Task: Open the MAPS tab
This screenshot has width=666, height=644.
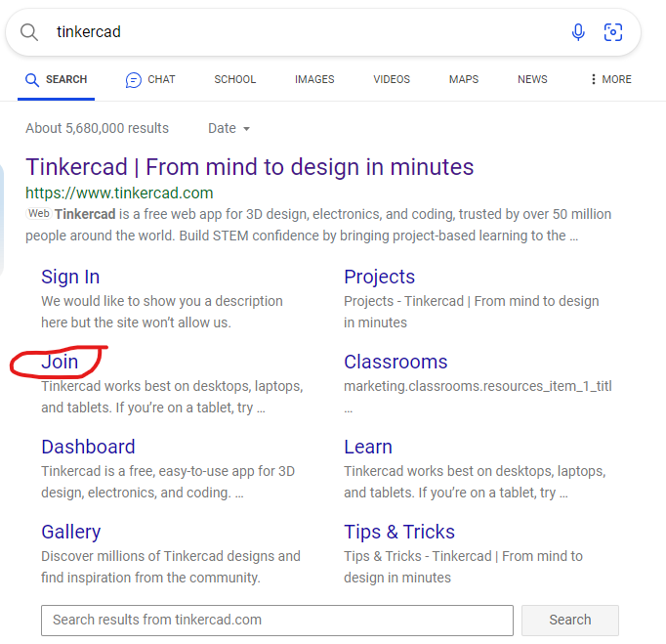Action: (x=464, y=79)
